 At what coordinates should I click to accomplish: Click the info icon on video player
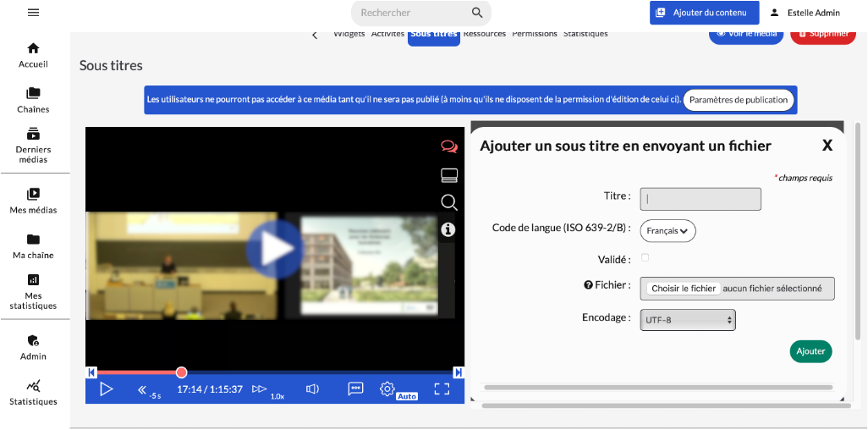click(x=448, y=229)
